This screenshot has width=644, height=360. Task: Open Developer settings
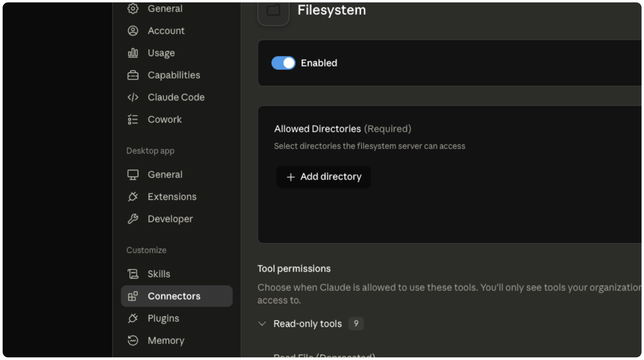point(177,219)
